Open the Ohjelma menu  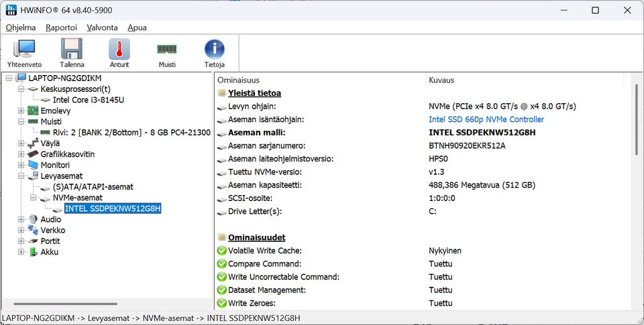click(21, 27)
